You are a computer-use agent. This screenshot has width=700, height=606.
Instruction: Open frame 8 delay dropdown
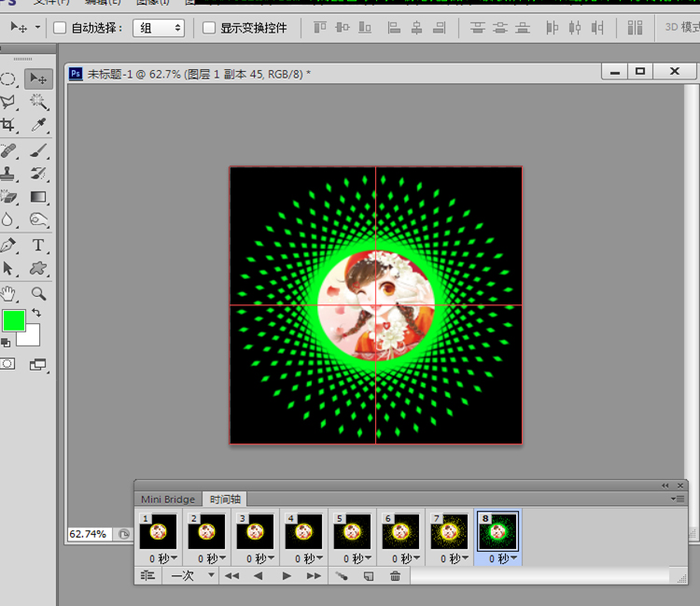point(503,558)
